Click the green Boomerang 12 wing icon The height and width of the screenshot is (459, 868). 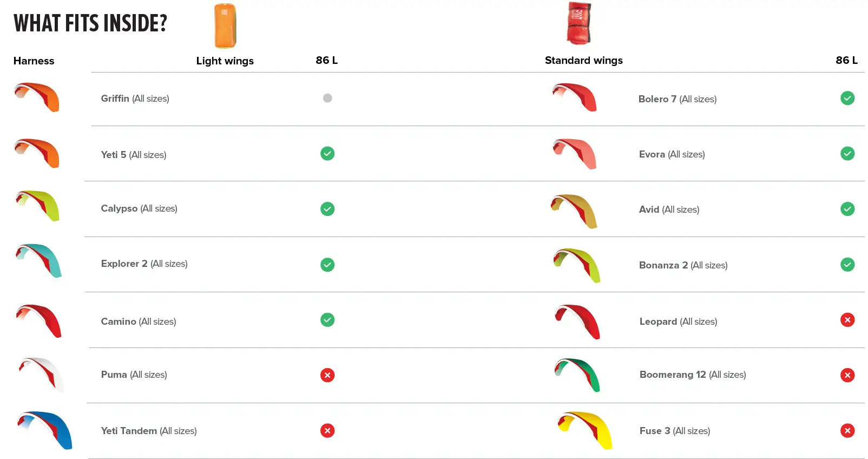tap(577, 375)
